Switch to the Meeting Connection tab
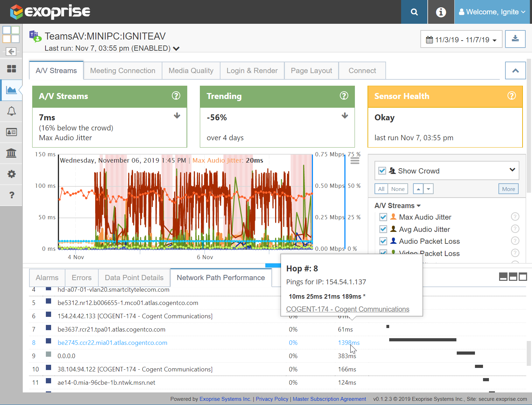The image size is (532, 405). pos(122,71)
